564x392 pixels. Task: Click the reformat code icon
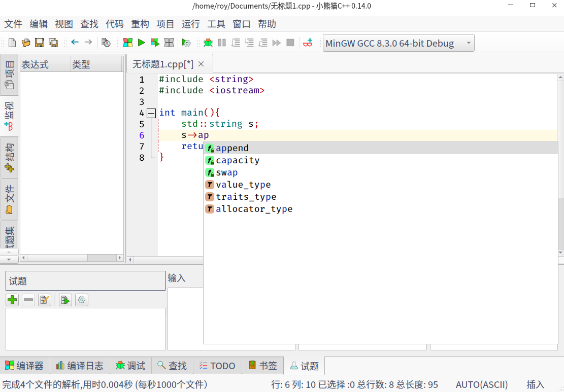tap(106, 43)
